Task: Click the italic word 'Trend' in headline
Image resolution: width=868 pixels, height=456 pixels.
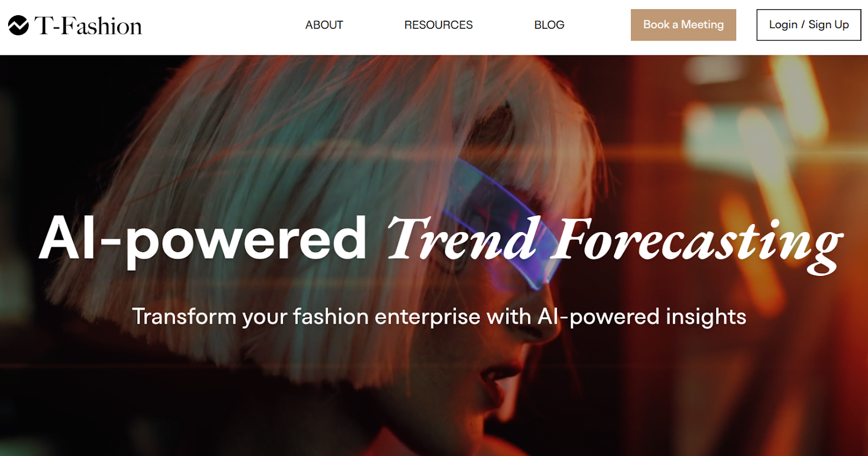Action: coord(463,239)
